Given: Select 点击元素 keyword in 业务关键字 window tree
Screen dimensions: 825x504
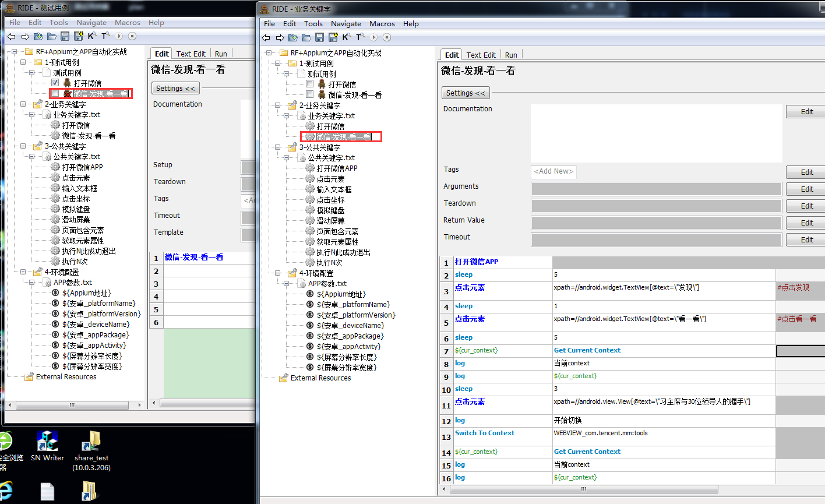Looking at the screenshot, I should point(330,179).
